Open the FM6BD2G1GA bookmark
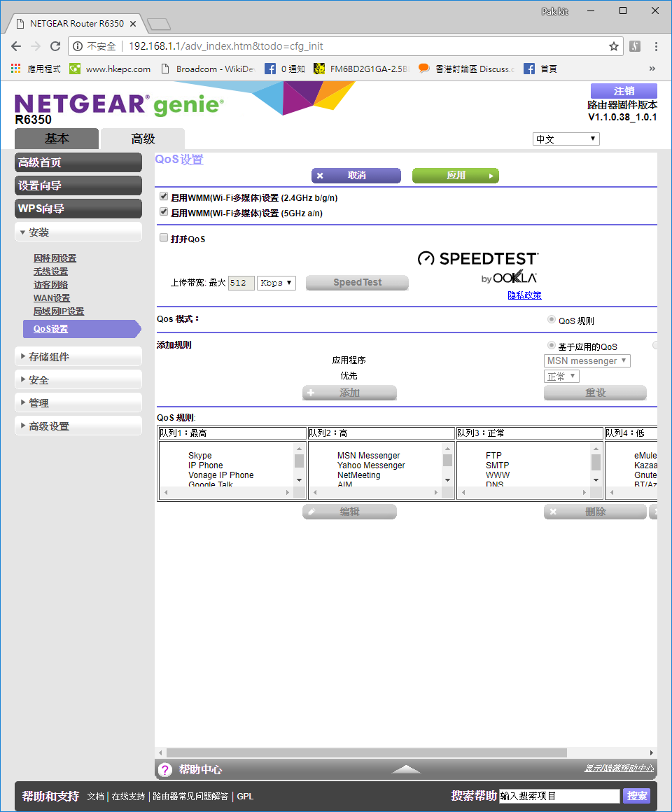The width and height of the screenshot is (672, 812). tap(361, 69)
